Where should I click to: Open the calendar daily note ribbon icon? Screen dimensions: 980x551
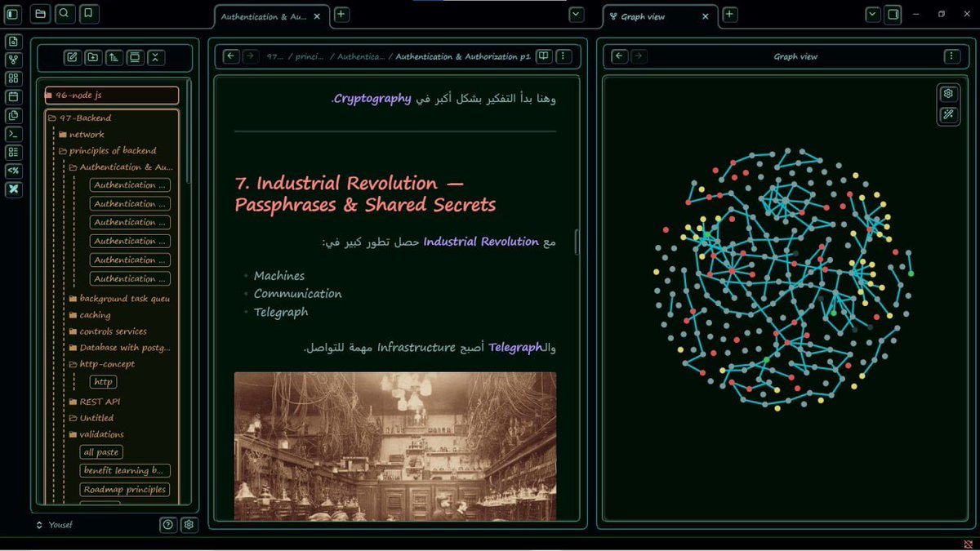coord(13,96)
